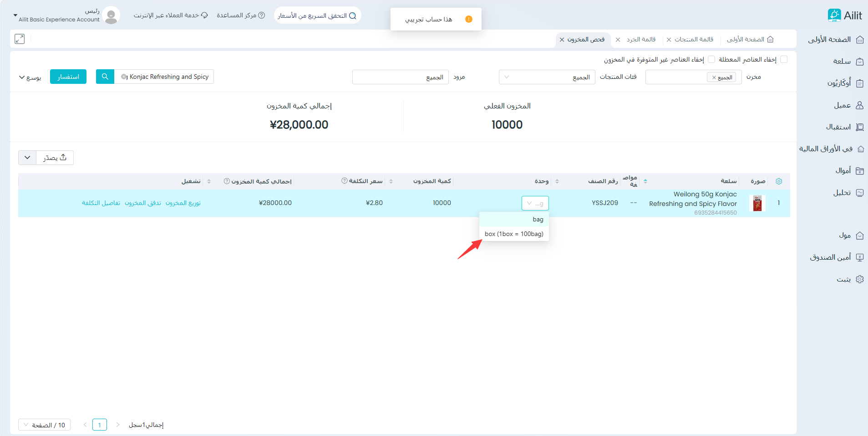Screen dimensions: 868x436
Task: Open page size selector 10 per page
Action: [x=44, y=425]
